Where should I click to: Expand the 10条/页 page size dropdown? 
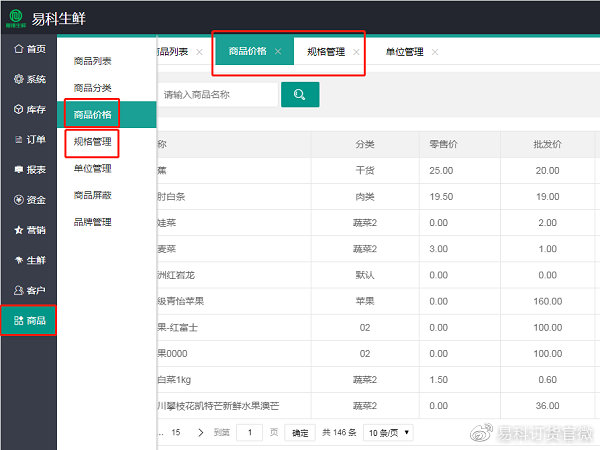click(x=388, y=433)
